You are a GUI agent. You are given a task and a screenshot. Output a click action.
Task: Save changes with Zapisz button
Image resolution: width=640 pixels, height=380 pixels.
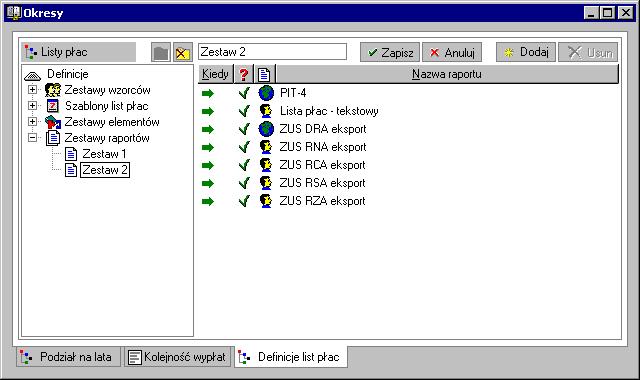(390, 52)
